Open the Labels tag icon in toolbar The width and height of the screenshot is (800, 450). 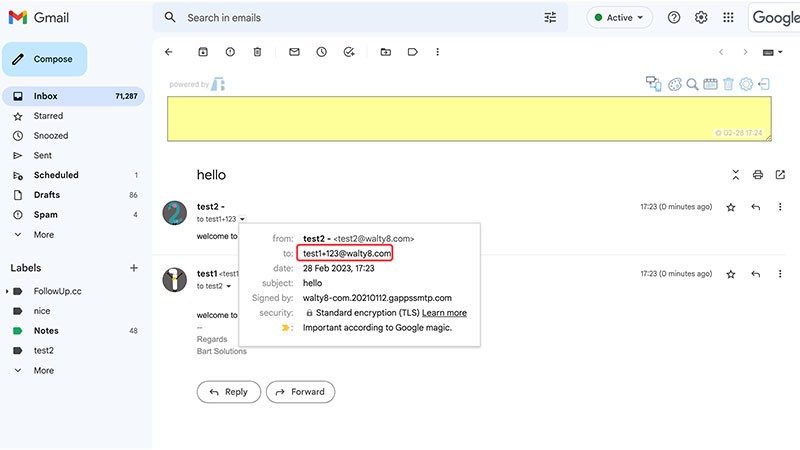[413, 52]
